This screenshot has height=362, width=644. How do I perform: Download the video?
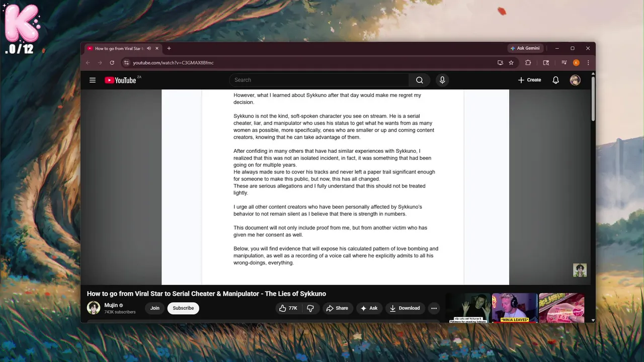405,308
